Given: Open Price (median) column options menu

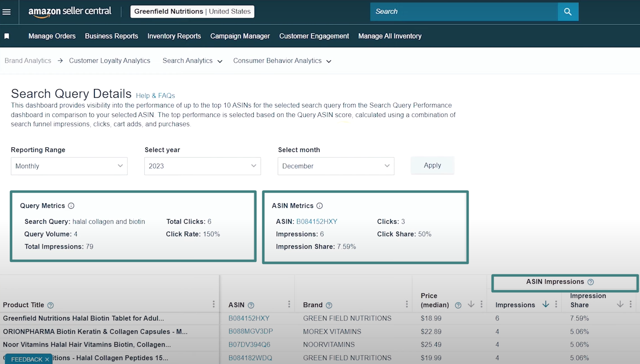Looking at the screenshot, I should point(481,304).
